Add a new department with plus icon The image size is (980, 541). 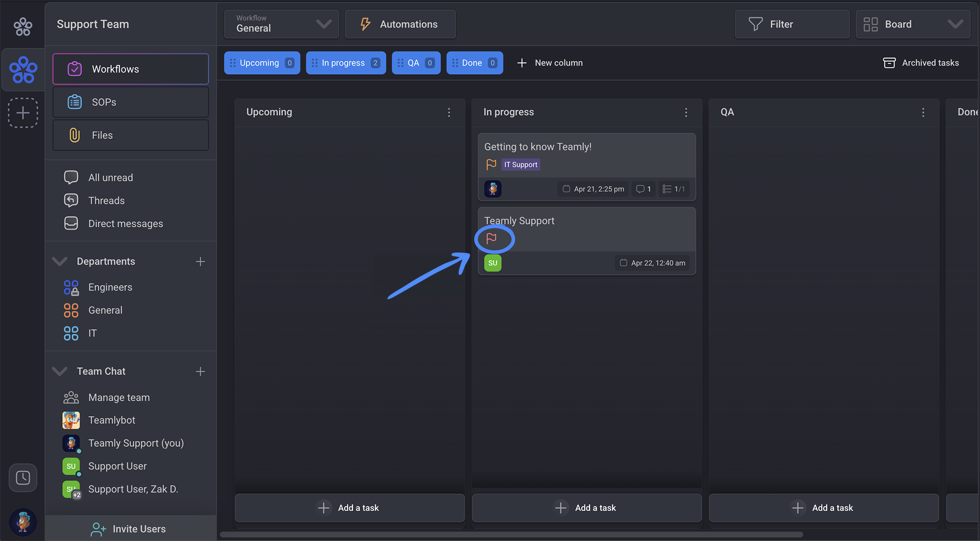[x=200, y=261]
